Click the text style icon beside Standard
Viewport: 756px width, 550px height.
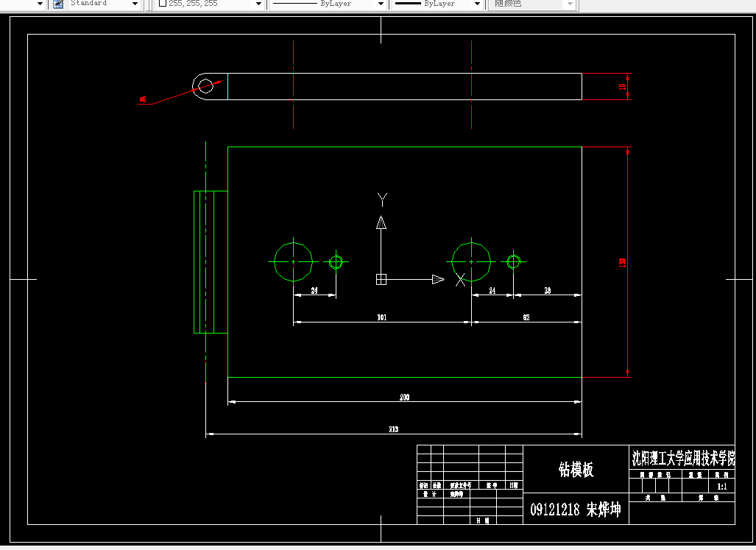click(x=58, y=4)
